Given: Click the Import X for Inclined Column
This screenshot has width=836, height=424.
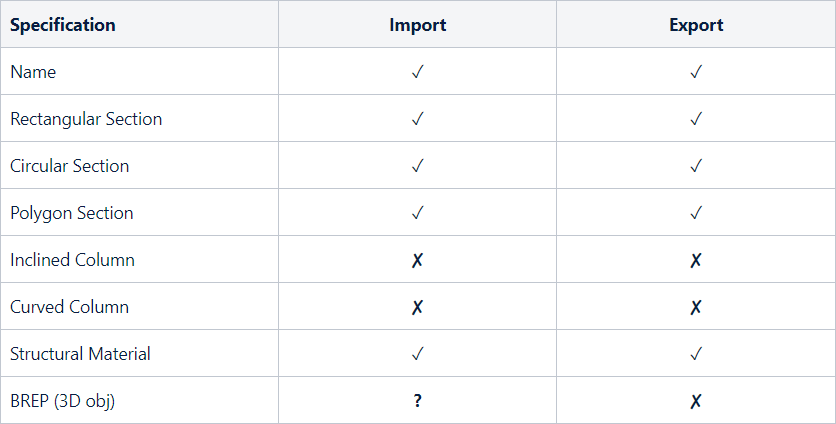Looking at the screenshot, I should point(418,260).
